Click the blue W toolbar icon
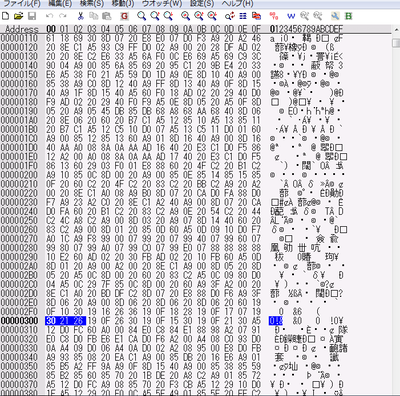This screenshot has height=396, width=400. (x=291, y=16)
